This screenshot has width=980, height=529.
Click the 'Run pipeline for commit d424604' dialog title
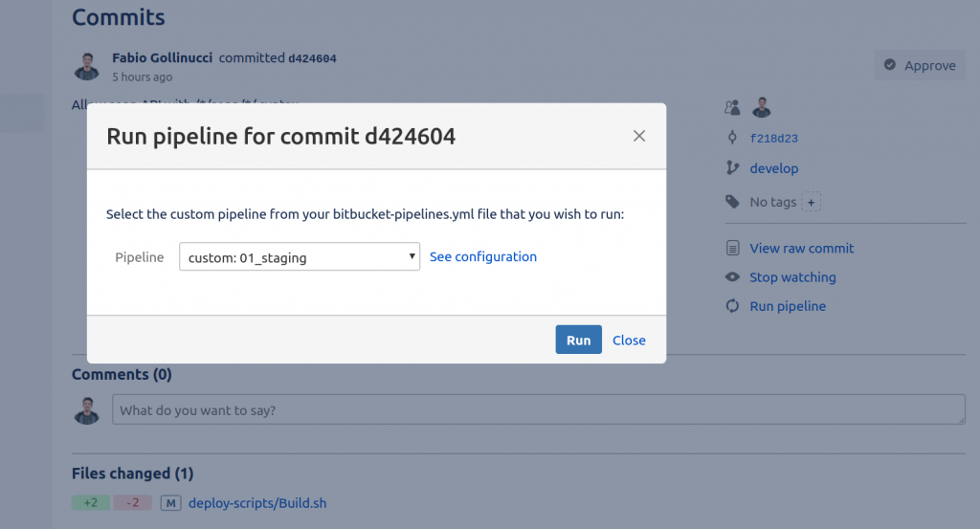[x=281, y=136]
